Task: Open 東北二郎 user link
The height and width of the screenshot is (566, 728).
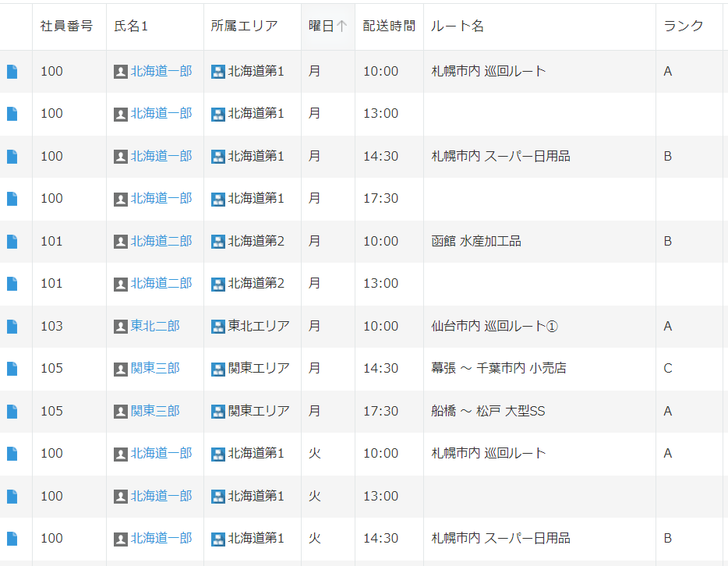Action: [x=155, y=326]
